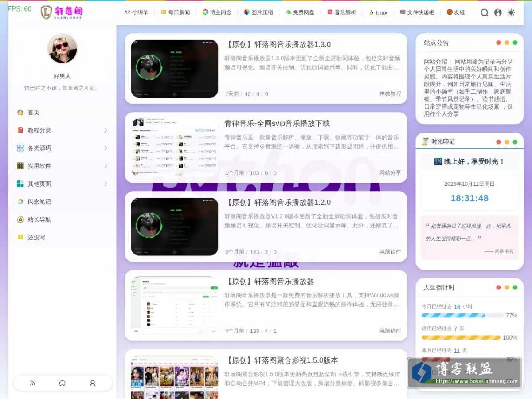Click the globe icon in header
This screenshot has height=399, width=532.
click(x=498, y=12)
